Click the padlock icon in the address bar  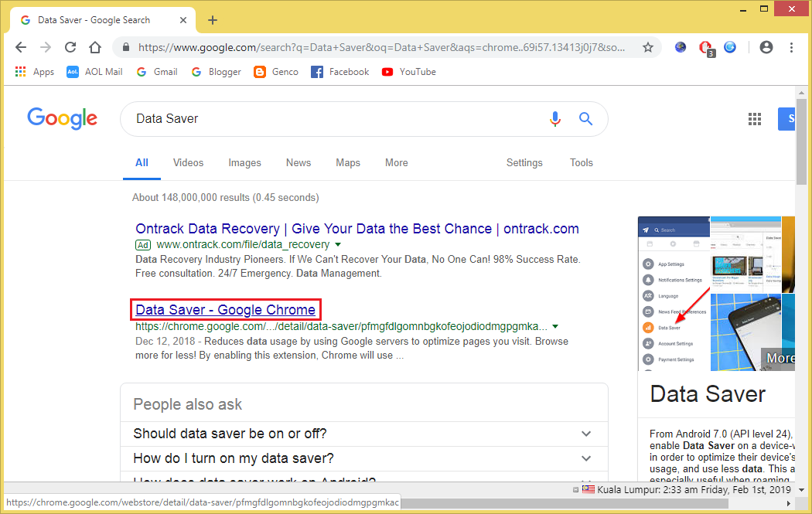click(x=125, y=47)
